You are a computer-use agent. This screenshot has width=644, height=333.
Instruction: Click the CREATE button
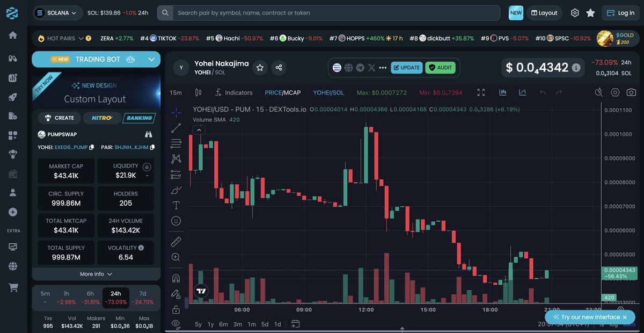(60, 118)
